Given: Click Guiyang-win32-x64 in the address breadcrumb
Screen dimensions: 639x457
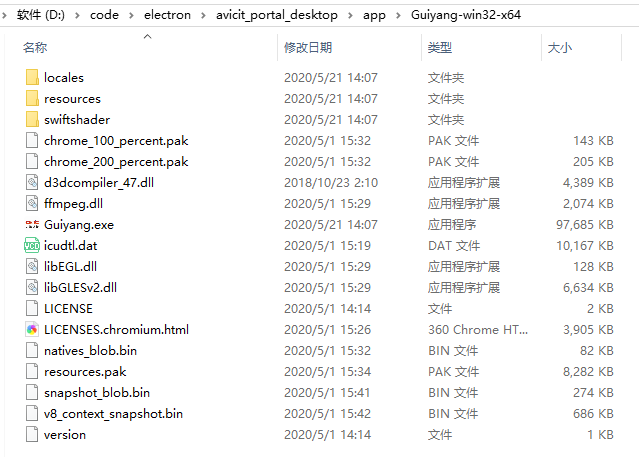Looking at the screenshot, I should click(x=466, y=15).
